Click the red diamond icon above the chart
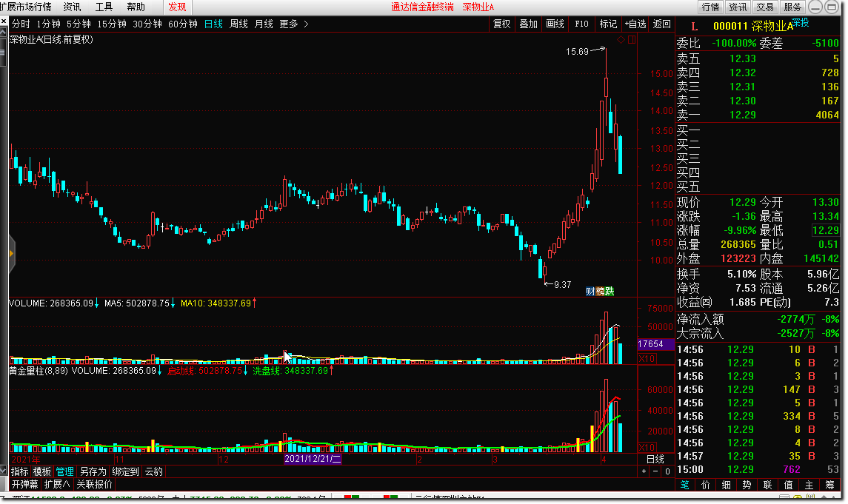Image resolution: width=848 pixels, height=504 pixels. coord(621,39)
